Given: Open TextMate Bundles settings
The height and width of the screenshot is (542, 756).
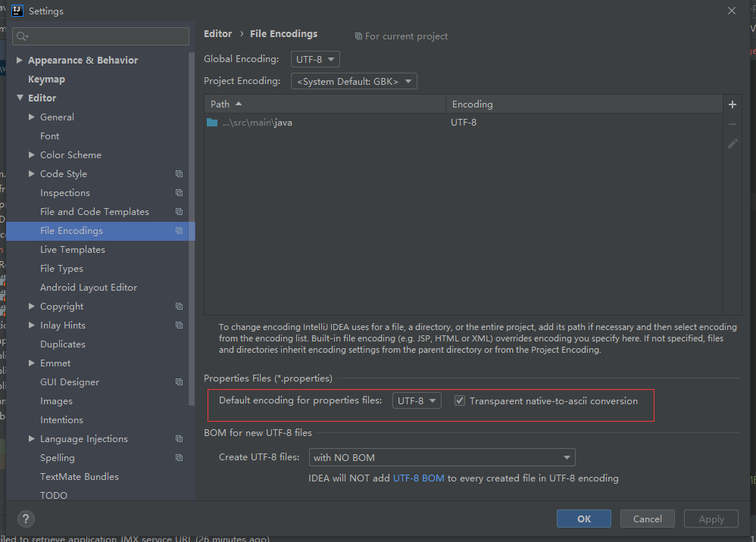Looking at the screenshot, I should [79, 476].
